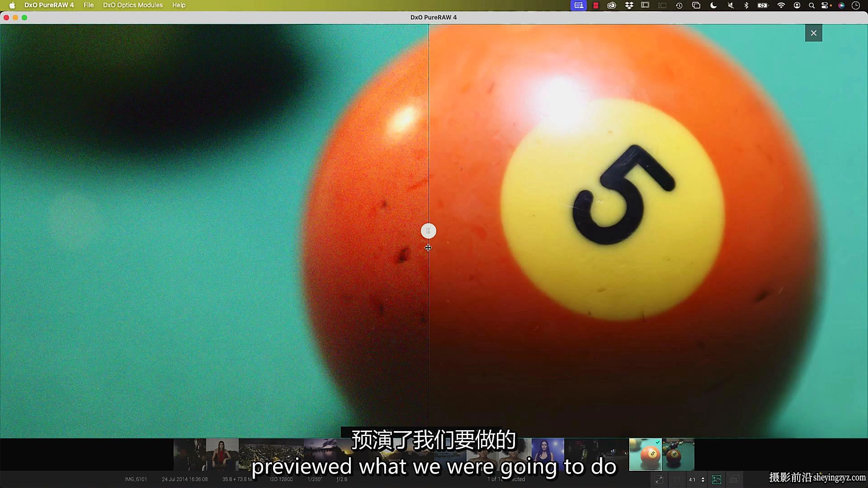This screenshot has height=488, width=868.
Task: Launch Siri from the menu bar
Action: 841,5
